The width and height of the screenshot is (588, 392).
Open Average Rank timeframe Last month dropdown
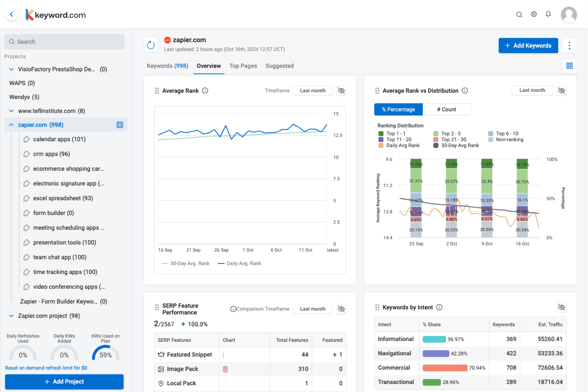pos(313,91)
